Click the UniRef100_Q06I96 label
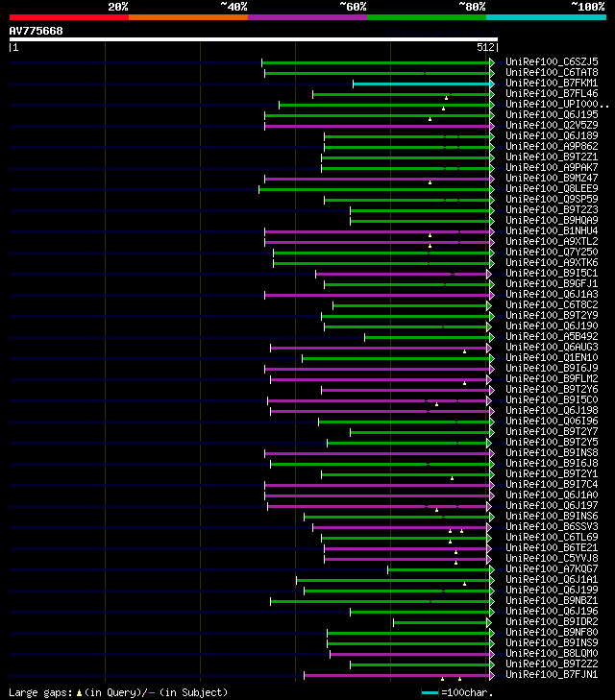Viewport: 615px width, 700px height. point(552,421)
